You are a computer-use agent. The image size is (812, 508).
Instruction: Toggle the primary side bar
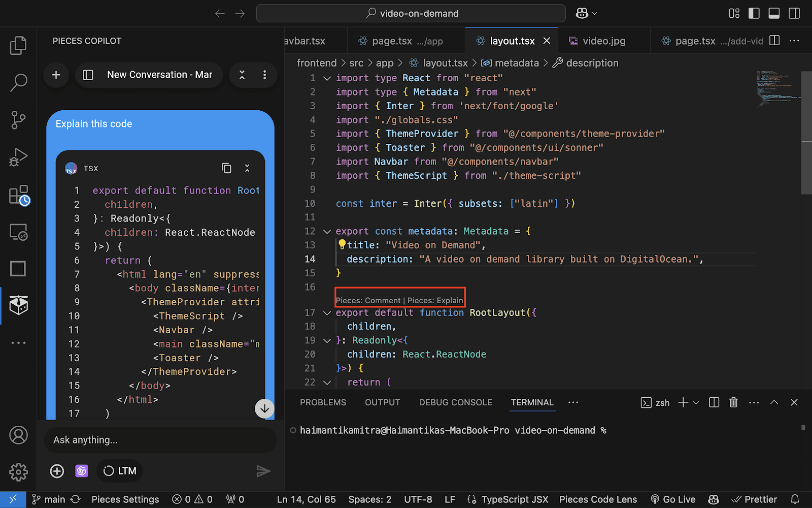pyautogui.click(x=754, y=14)
